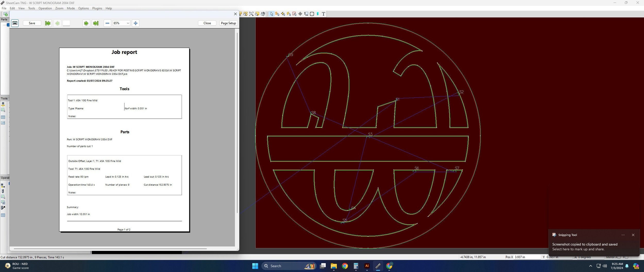Screen dimensions: 644x272
Task: Select the Text tool T icon
Action: point(324,14)
